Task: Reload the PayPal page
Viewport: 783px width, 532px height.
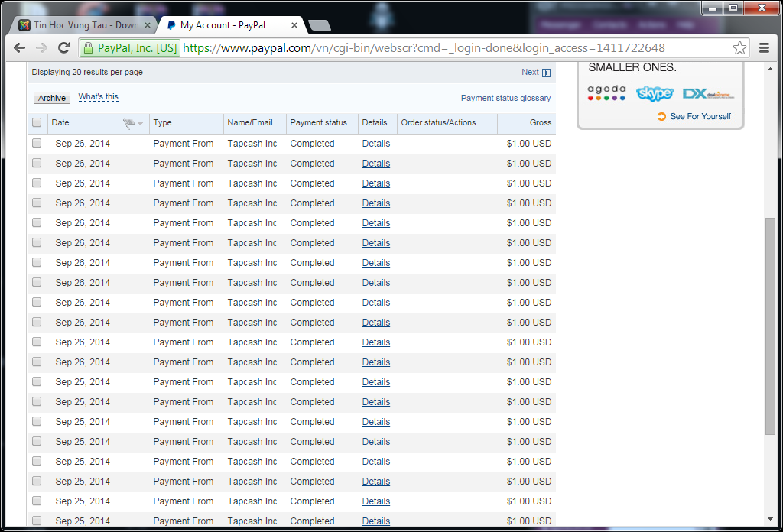Action: click(63, 48)
